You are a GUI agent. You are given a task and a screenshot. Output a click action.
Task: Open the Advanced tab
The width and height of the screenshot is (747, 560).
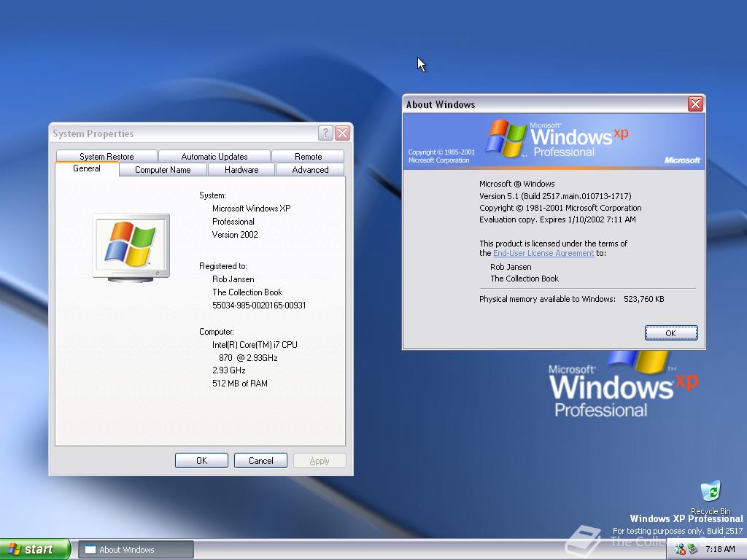click(x=310, y=169)
